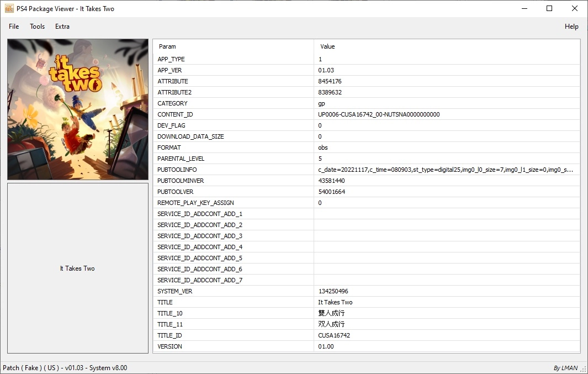Maximize the PS4 Package Viewer window
Image resolution: width=588 pixels, height=374 pixels.
549,8
